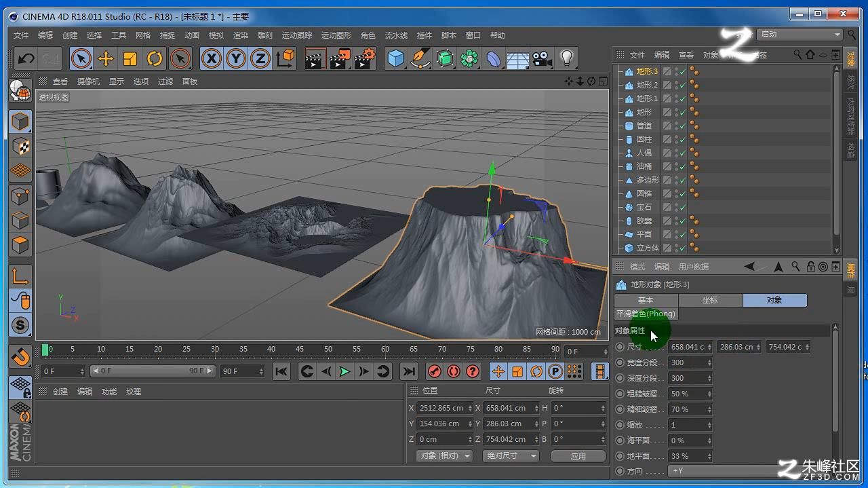
Task: Toggle keyframe circle for 海平面
Action: coord(619,440)
